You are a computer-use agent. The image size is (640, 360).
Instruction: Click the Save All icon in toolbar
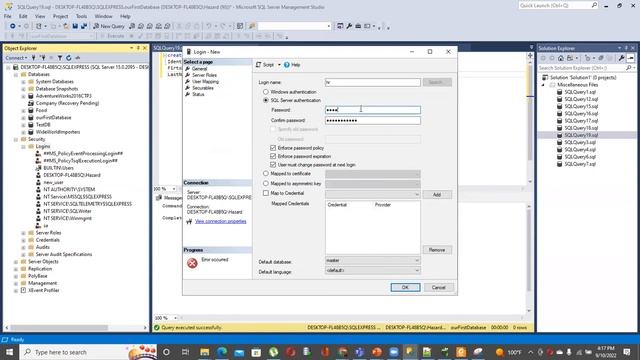click(84, 26)
